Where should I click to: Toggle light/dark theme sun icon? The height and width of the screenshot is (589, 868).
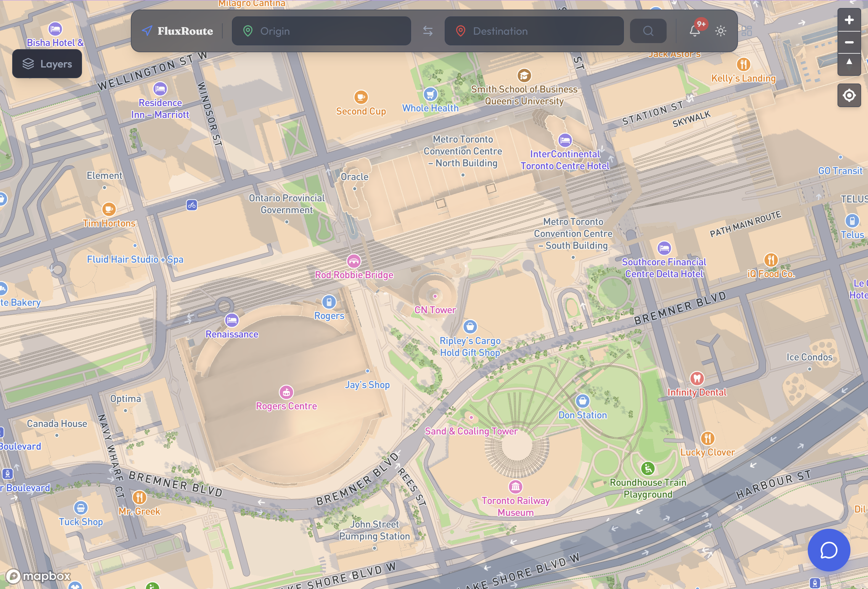coord(721,31)
